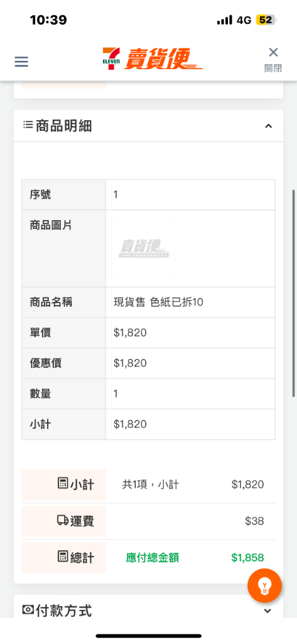Open the hamburger menu
The height and width of the screenshot is (644, 297).
21,62
